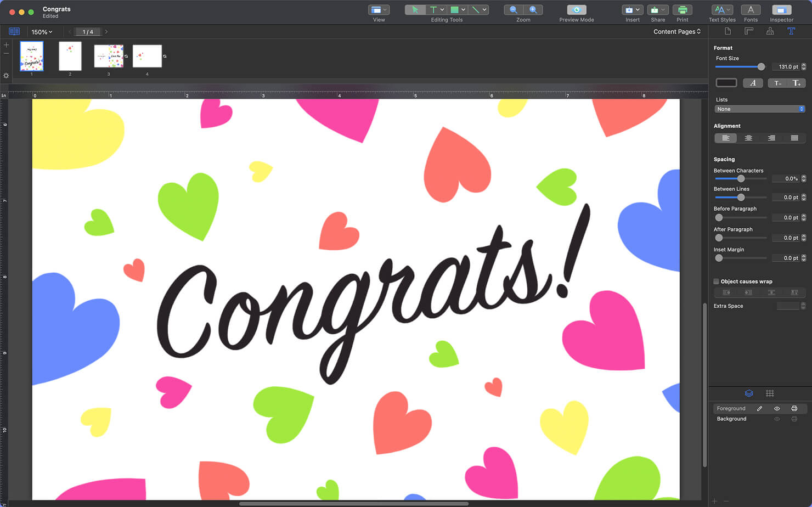Go to the previous page arrow
The height and width of the screenshot is (507, 812).
(70, 32)
